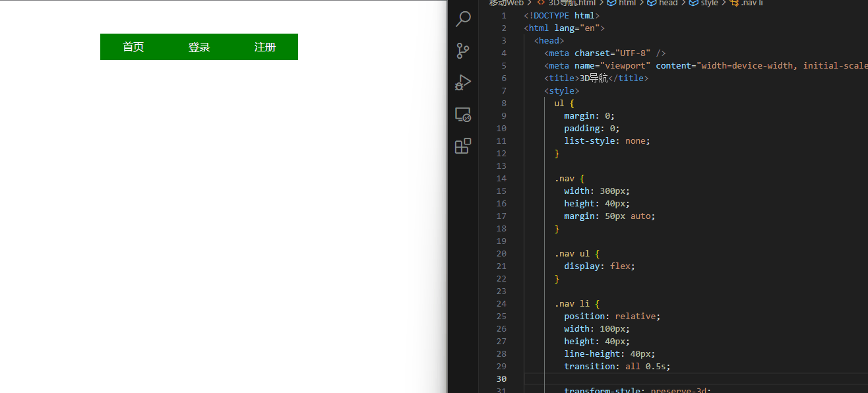This screenshot has height=393, width=868.
Task: Open the Extensions marketplace view
Action: point(463,146)
